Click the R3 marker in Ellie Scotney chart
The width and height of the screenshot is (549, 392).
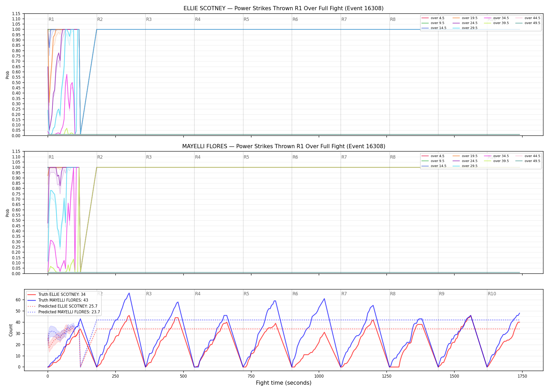149,19
